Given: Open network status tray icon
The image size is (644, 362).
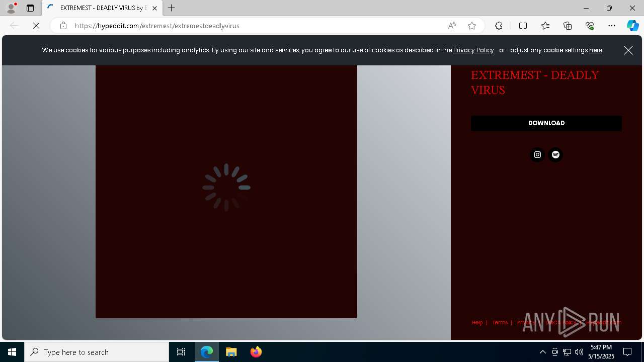Looking at the screenshot, I should click(567, 352).
